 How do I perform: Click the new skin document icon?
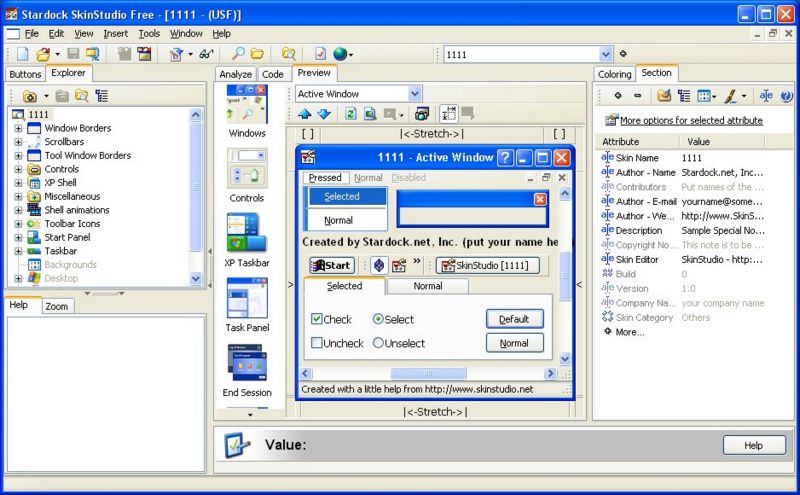22,53
